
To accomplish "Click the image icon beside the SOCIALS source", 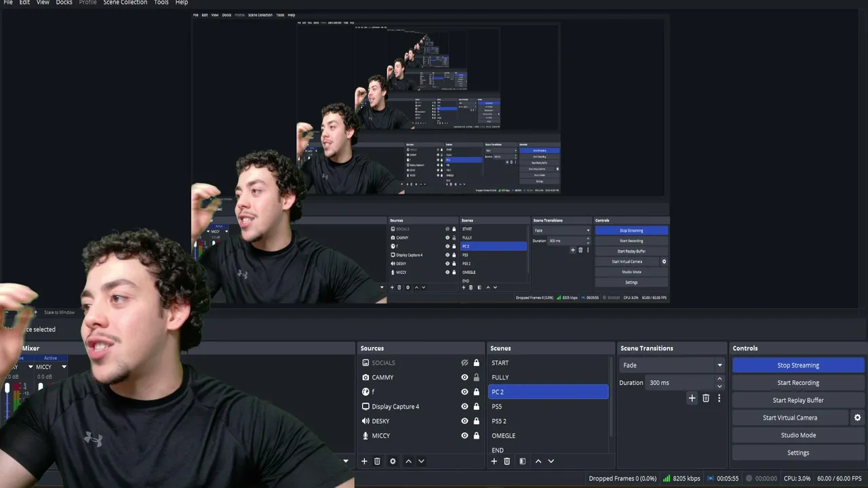I will tap(366, 363).
